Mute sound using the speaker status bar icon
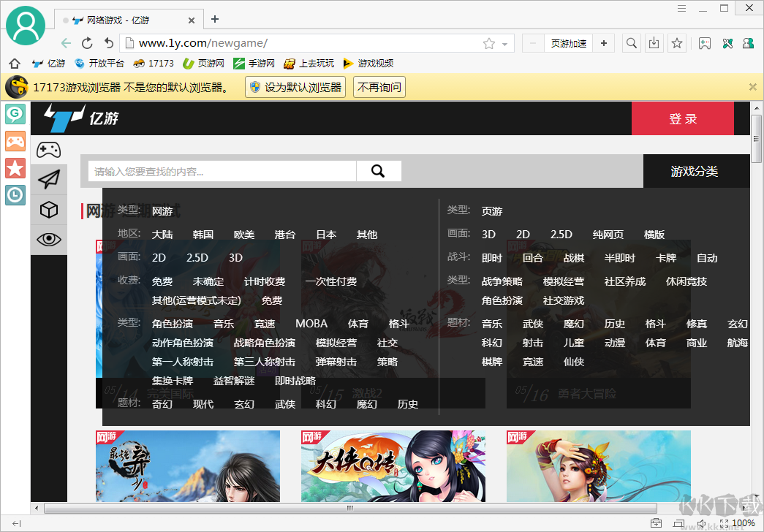This screenshot has width=764, height=532. pyautogui.click(x=701, y=523)
